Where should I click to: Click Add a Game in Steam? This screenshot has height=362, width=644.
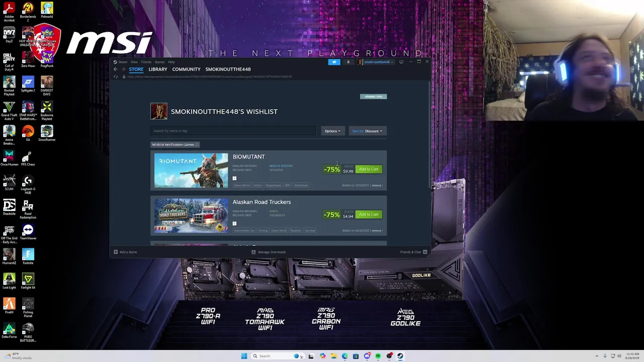point(125,252)
